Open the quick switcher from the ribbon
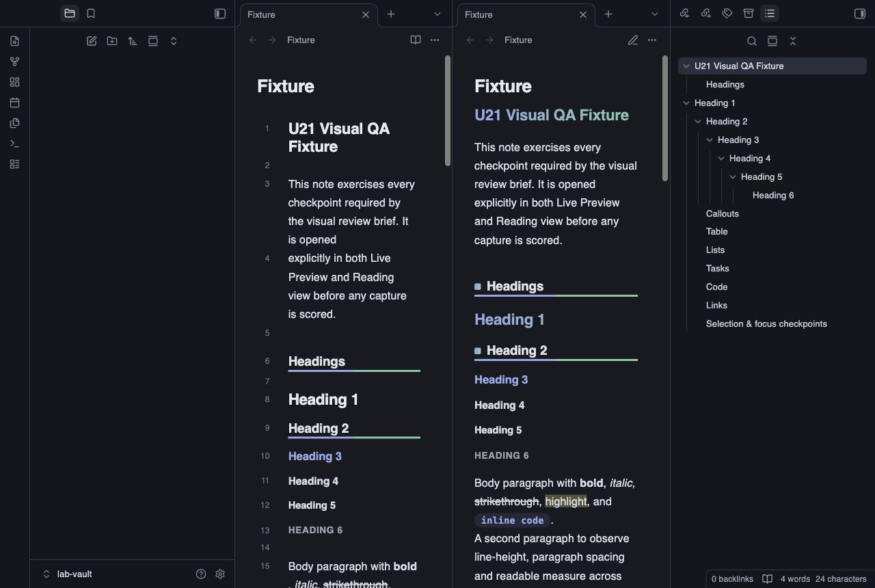 pos(15,41)
